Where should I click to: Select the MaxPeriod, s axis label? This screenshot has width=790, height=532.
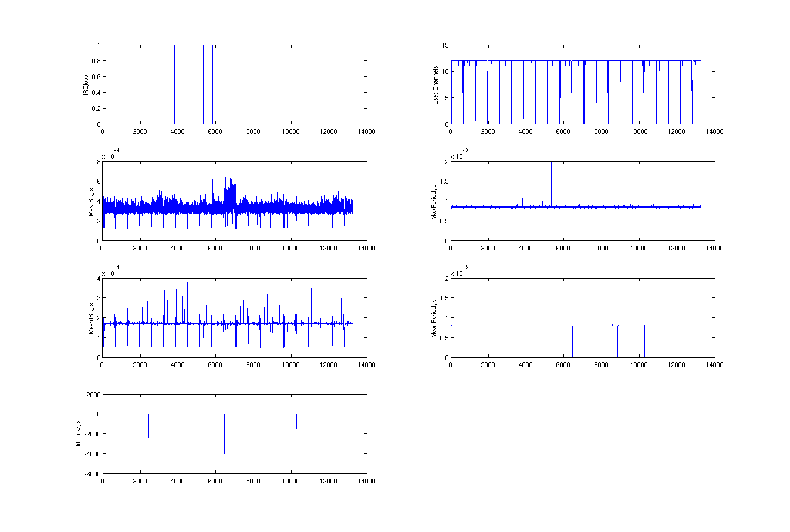(434, 202)
